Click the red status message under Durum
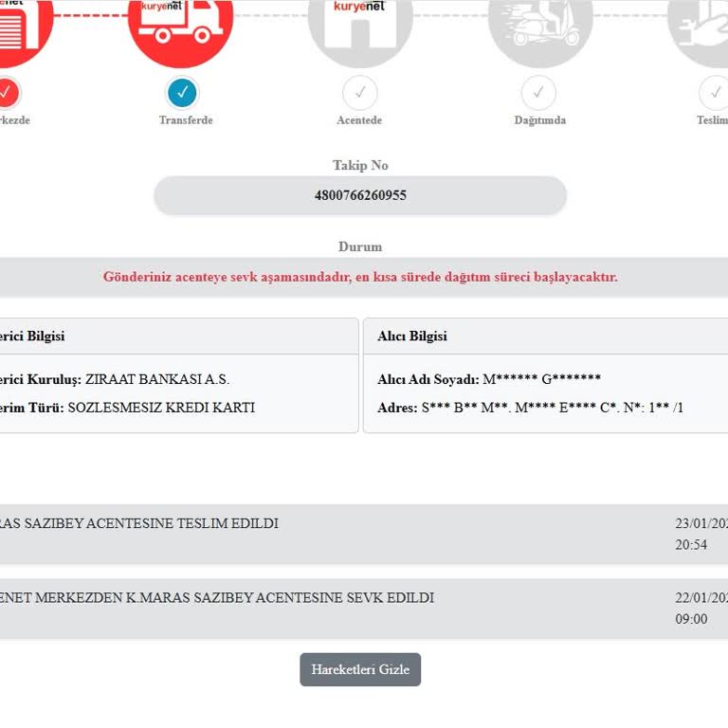This screenshot has height=728, width=728. (360, 277)
